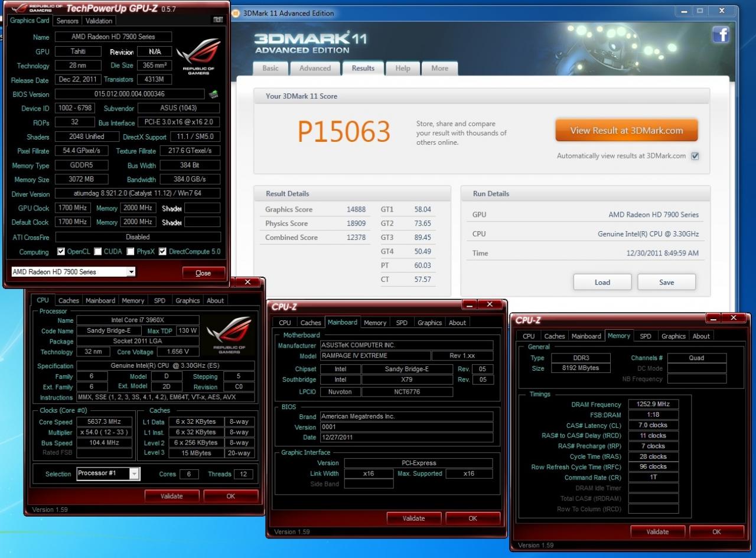Click the Close button in GPU-Z

pos(203,273)
